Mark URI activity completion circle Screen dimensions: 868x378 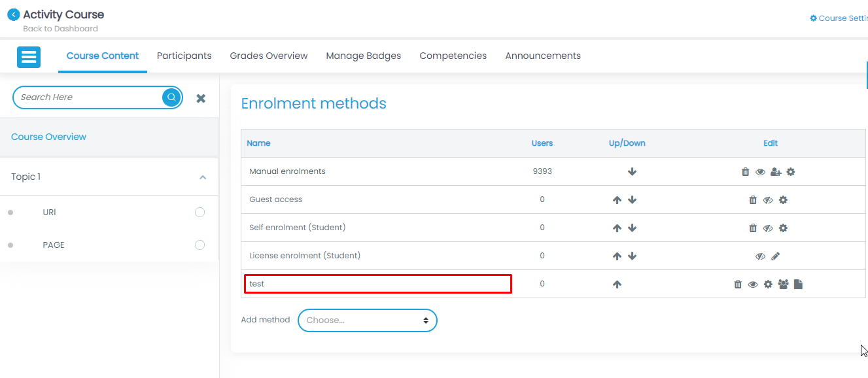pos(200,213)
